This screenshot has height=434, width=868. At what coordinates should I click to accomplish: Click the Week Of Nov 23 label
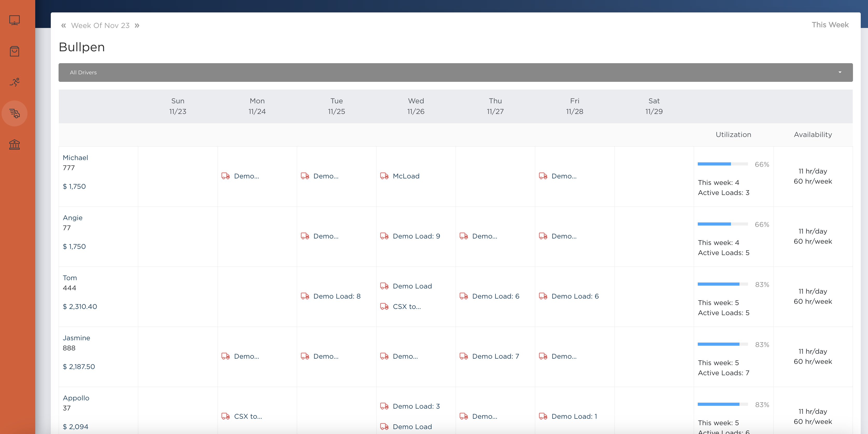coord(100,26)
